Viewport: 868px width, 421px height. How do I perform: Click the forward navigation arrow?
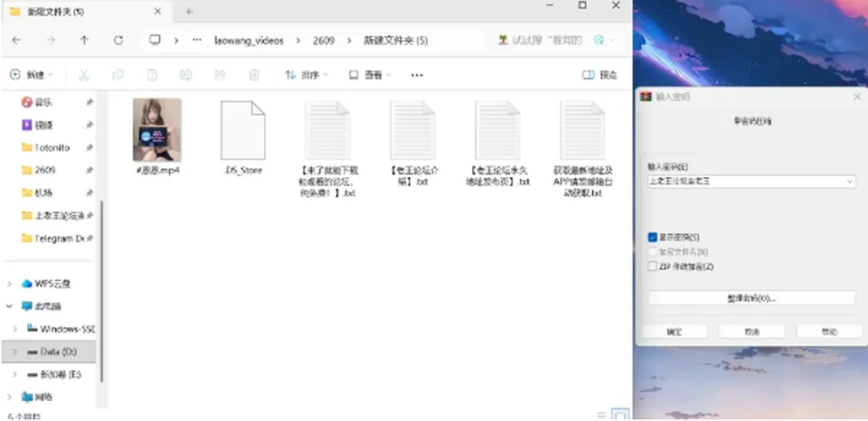51,41
